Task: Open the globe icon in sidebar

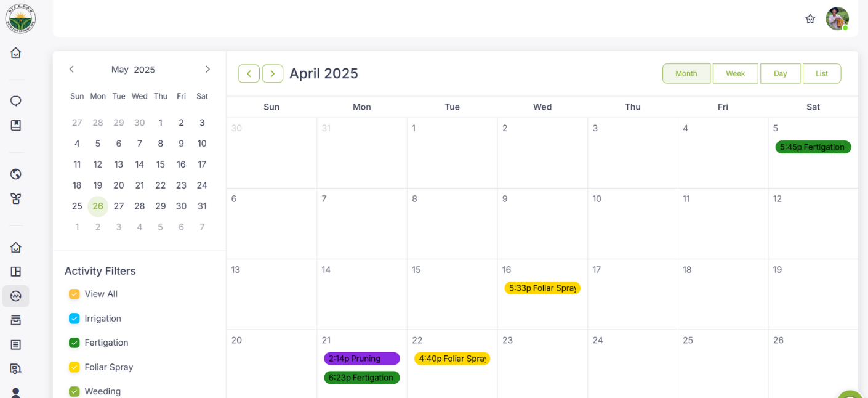Action: tap(16, 174)
